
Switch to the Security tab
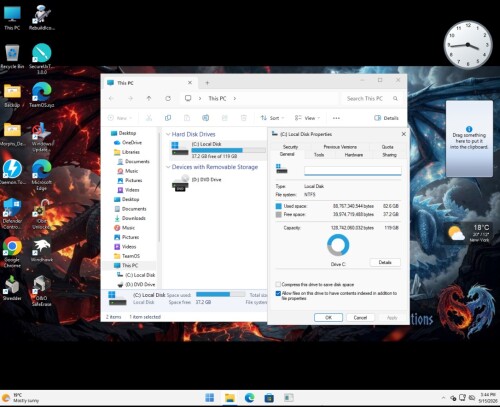tap(290, 147)
